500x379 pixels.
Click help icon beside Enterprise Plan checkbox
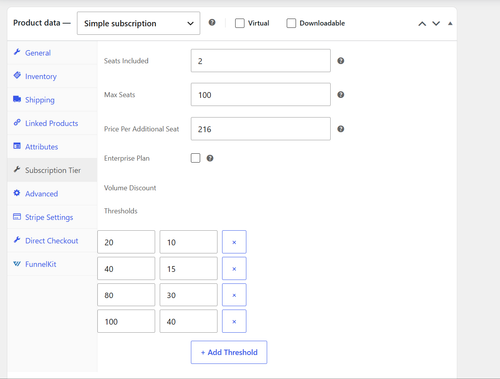coord(210,158)
